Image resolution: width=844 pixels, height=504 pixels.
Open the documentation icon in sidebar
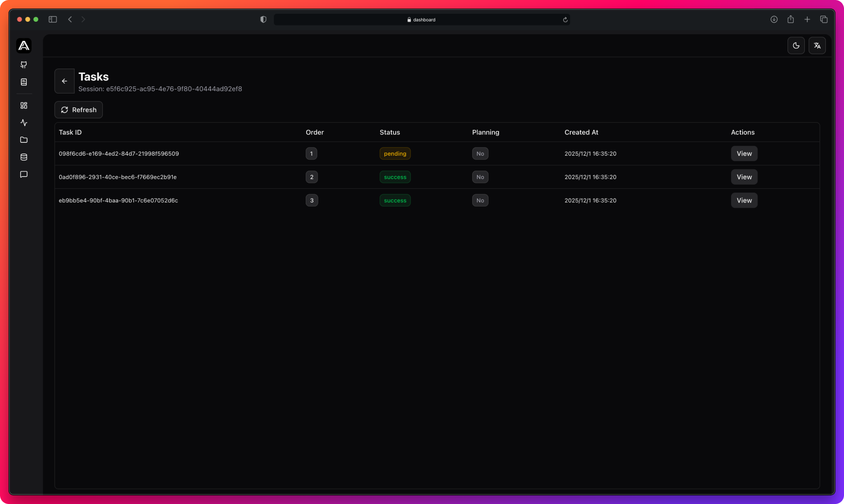click(24, 82)
